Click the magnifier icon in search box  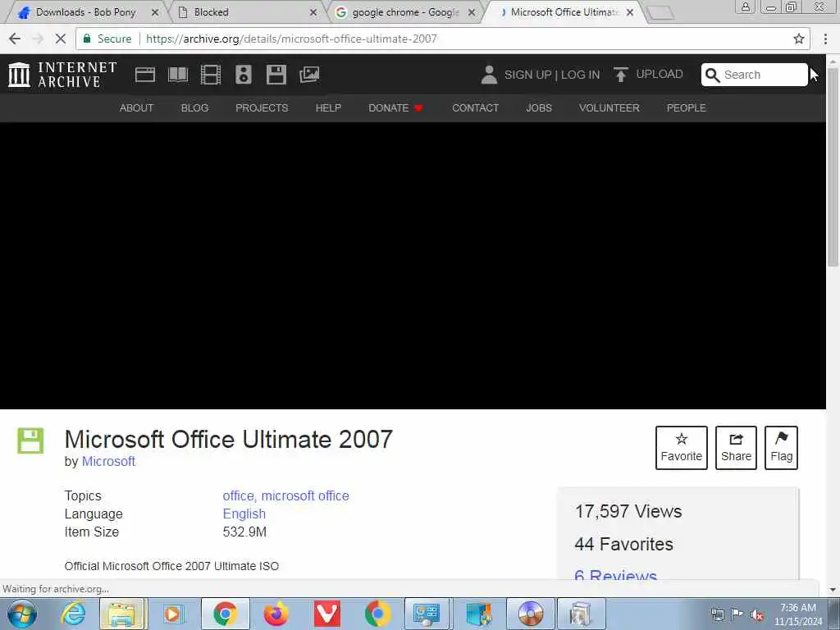pyautogui.click(x=712, y=75)
